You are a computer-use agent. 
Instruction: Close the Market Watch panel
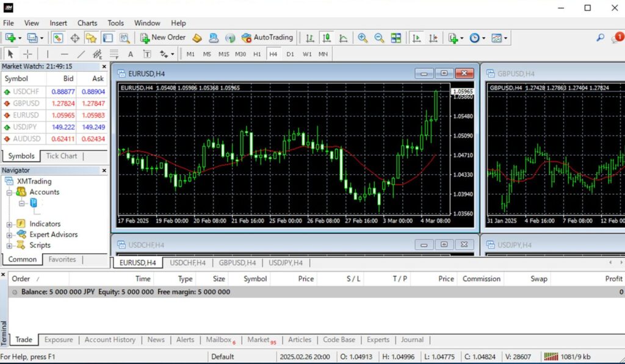click(104, 66)
